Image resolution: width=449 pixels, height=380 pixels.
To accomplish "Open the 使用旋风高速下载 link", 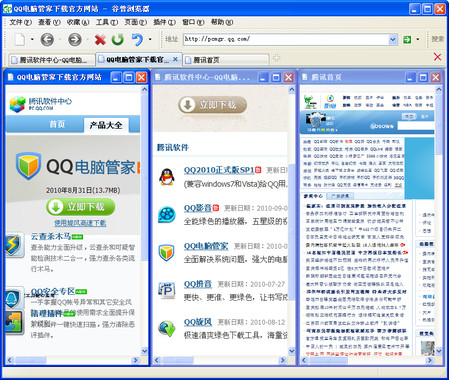I will [x=80, y=223].
